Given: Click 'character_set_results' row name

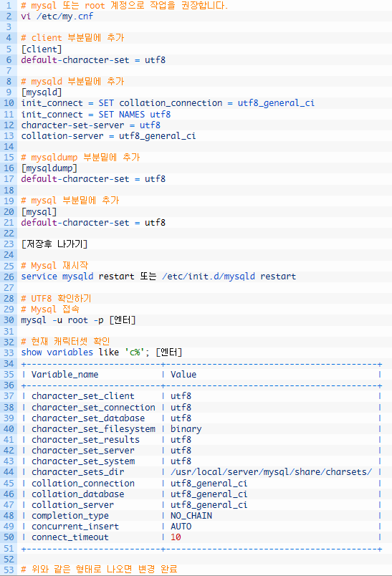Looking at the screenshot, I should click(85, 440).
